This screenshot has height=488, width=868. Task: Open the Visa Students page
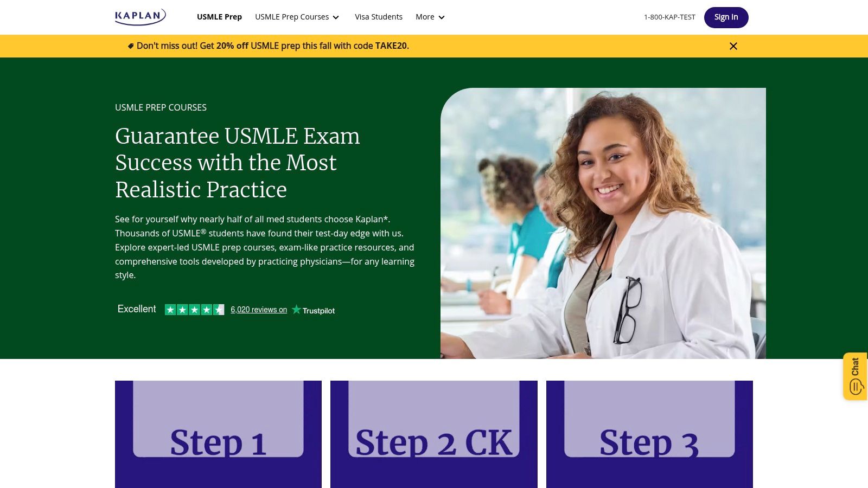pos(379,17)
